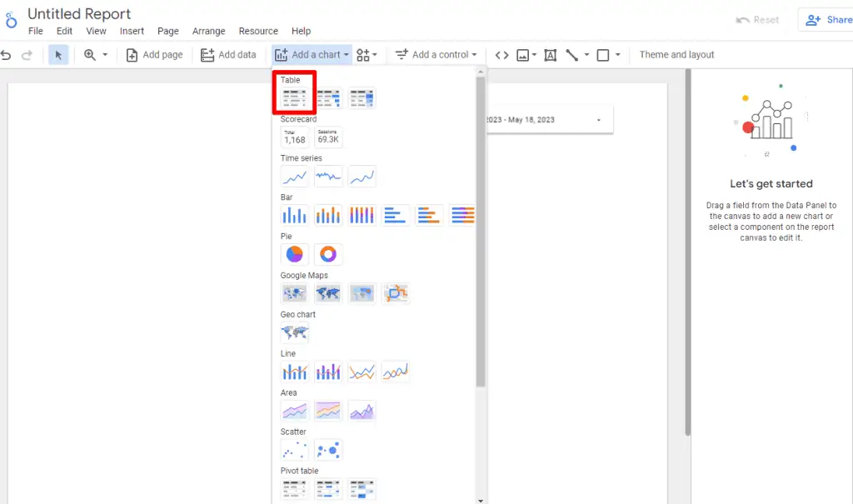Expand the date range control dropdown
Image resolution: width=853 pixels, height=504 pixels.
point(598,120)
